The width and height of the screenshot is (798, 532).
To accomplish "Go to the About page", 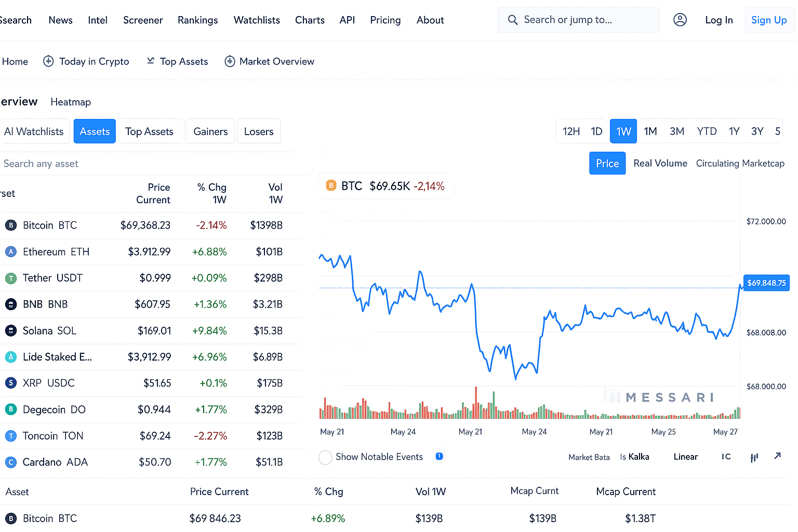I will [x=430, y=20].
